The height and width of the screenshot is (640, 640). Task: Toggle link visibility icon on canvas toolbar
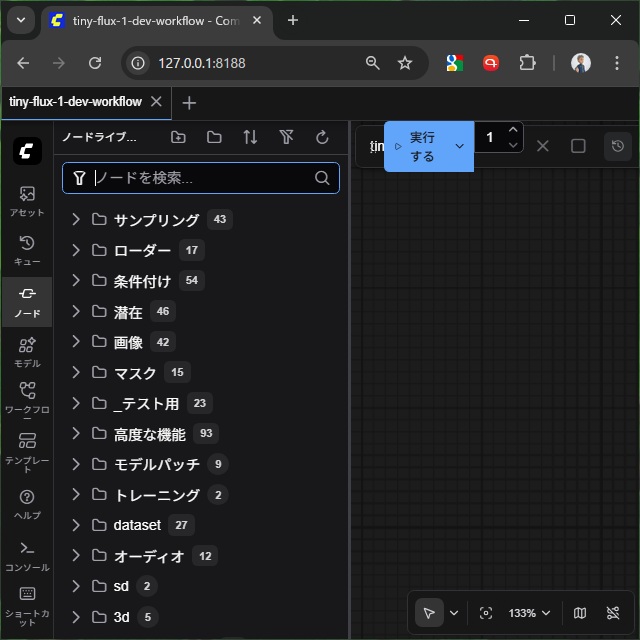tap(613, 613)
